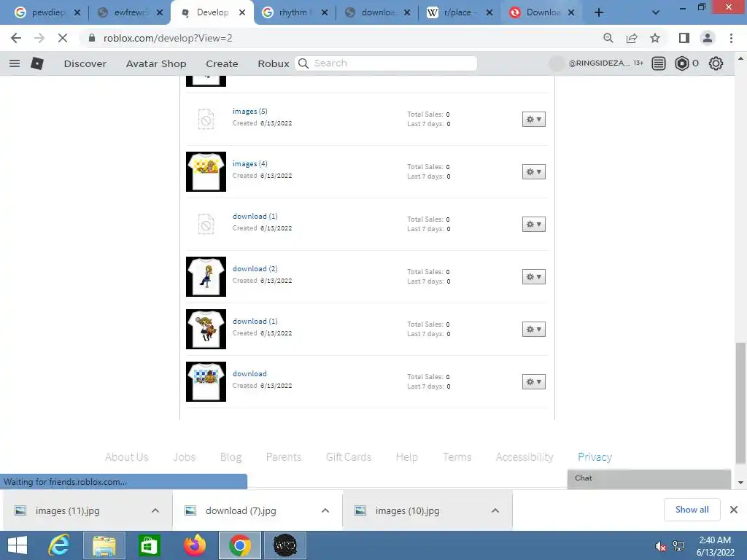Image resolution: width=747 pixels, height=560 pixels.
Task: Go forward to the next page
Action: pyautogui.click(x=39, y=38)
